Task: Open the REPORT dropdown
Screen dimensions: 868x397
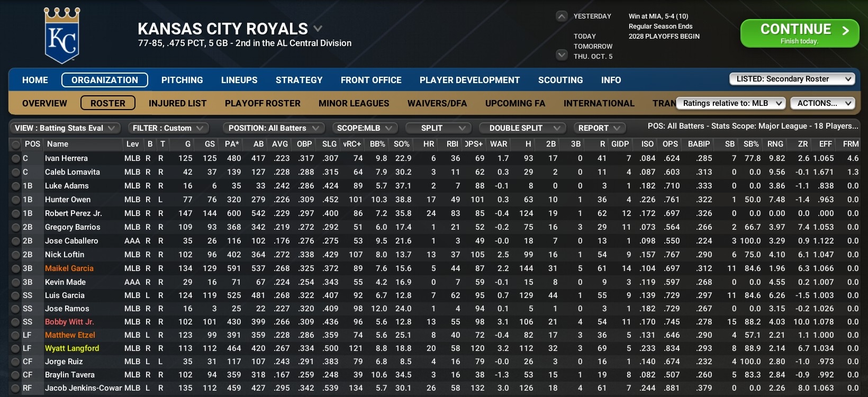Action: tap(600, 128)
